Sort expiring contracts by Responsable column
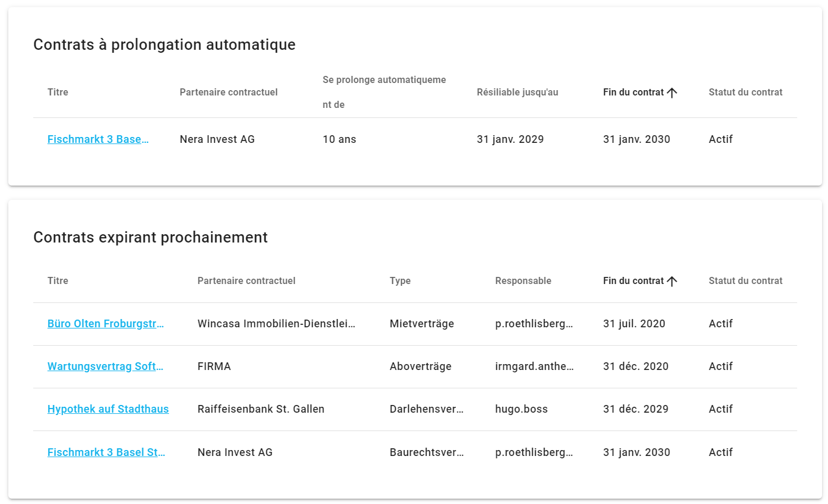Image resolution: width=828 pixels, height=504 pixels. 523,281
